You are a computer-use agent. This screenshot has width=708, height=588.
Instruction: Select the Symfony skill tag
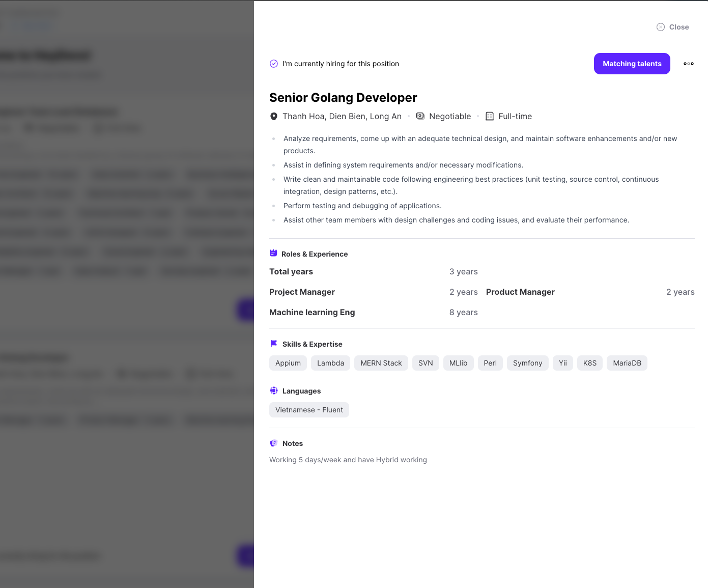528,363
